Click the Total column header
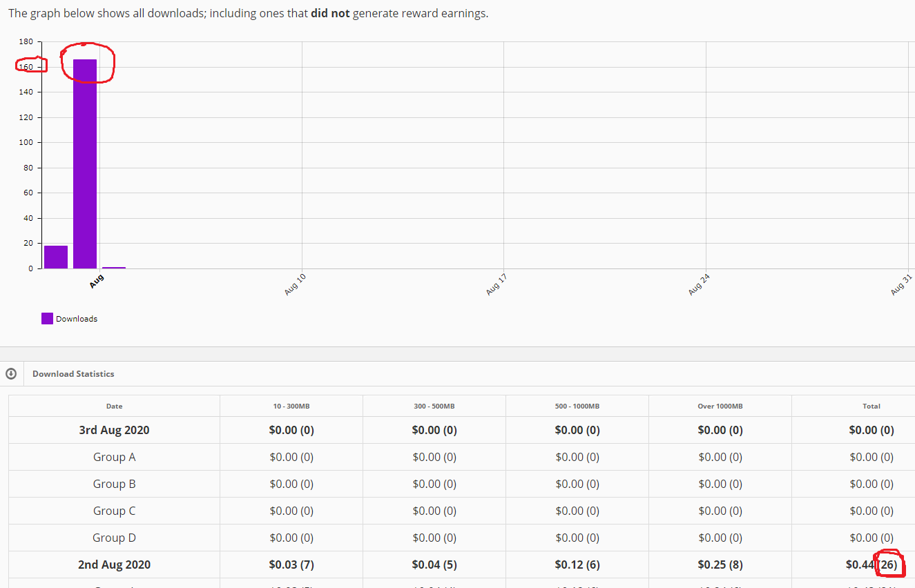This screenshot has width=915, height=588. 871,406
